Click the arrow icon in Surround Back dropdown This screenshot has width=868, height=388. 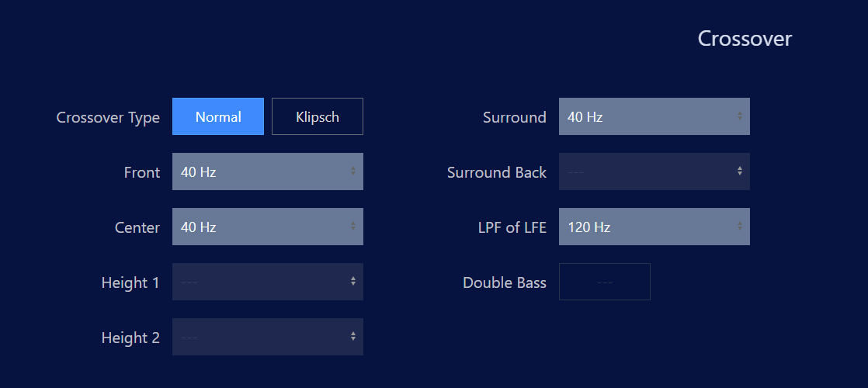click(x=740, y=171)
